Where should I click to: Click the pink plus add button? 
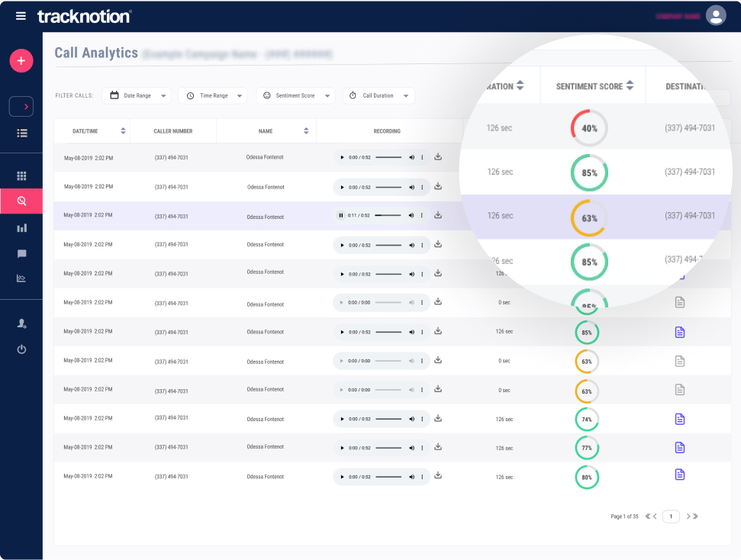click(21, 60)
